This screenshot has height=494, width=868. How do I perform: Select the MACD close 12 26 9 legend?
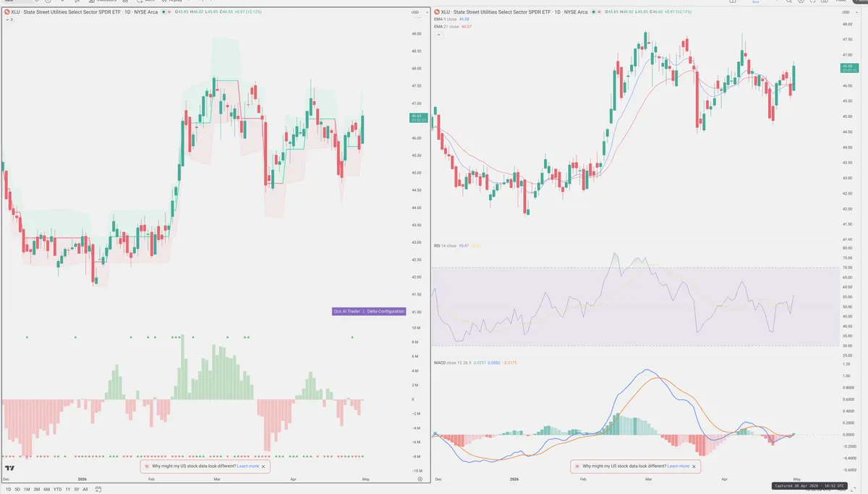point(477,362)
